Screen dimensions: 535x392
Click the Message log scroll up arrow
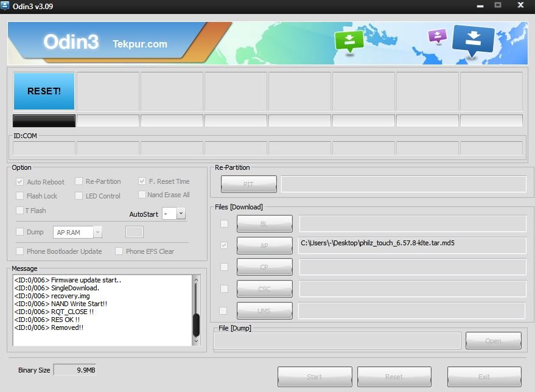[x=196, y=280]
